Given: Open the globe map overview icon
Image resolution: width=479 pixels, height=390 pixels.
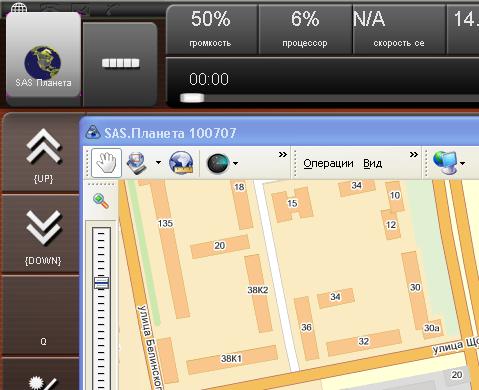Looking at the screenshot, I should pos(181,163).
